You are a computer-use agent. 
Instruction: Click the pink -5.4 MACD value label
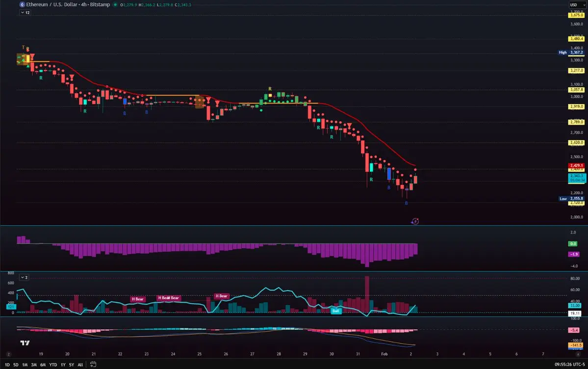pos(574,330)
